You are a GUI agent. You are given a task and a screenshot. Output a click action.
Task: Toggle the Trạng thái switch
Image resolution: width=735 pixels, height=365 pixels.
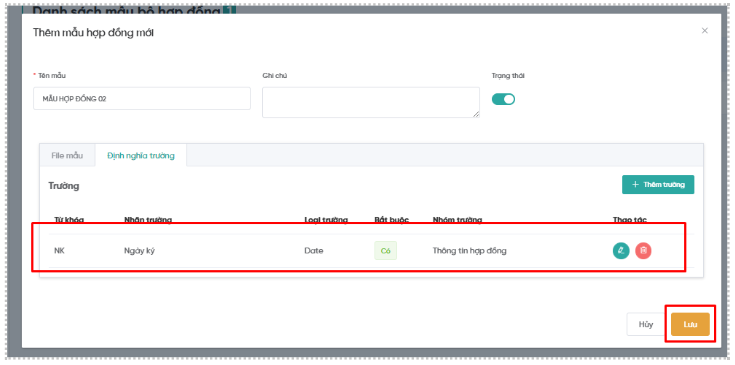pos(503,99)
